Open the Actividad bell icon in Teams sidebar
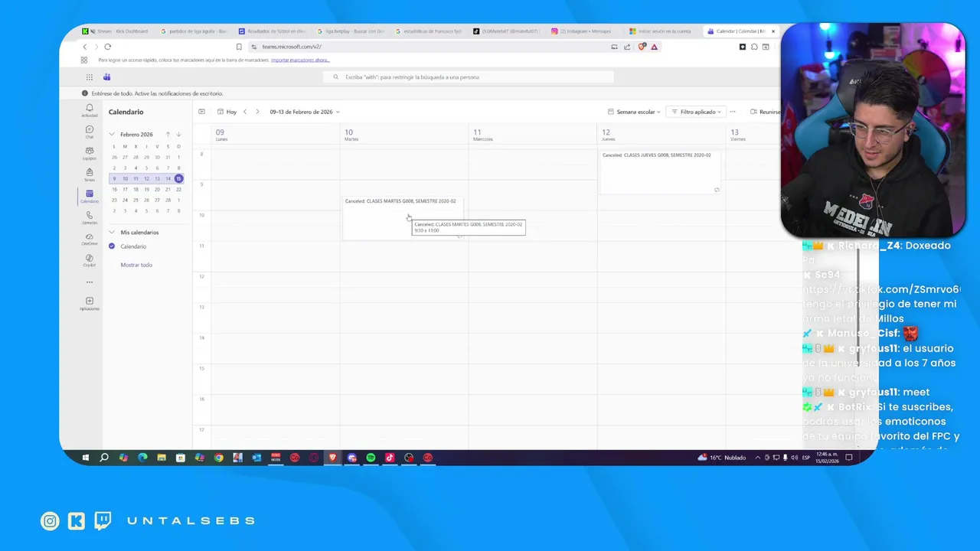The image size is (980, 551). [x=90, y=110]
